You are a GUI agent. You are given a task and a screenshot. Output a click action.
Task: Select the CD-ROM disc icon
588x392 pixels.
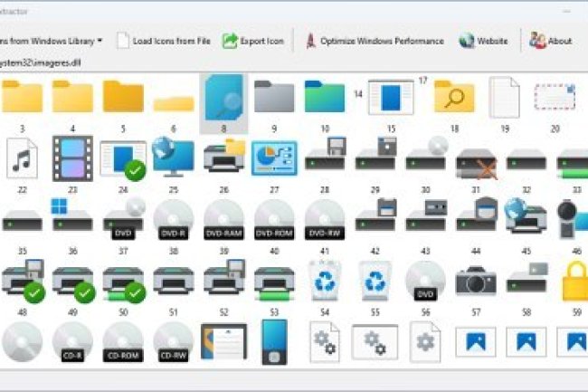click(x=123, y=342)
